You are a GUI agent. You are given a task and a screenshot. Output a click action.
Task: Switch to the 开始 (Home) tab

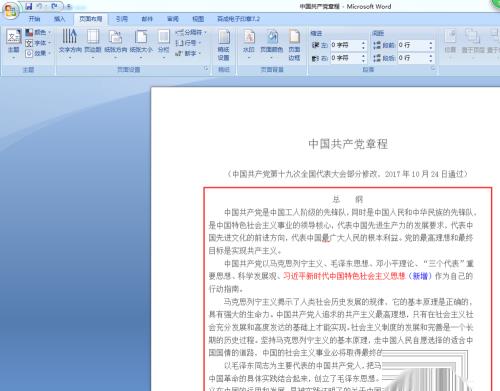[x=34, y=19]
